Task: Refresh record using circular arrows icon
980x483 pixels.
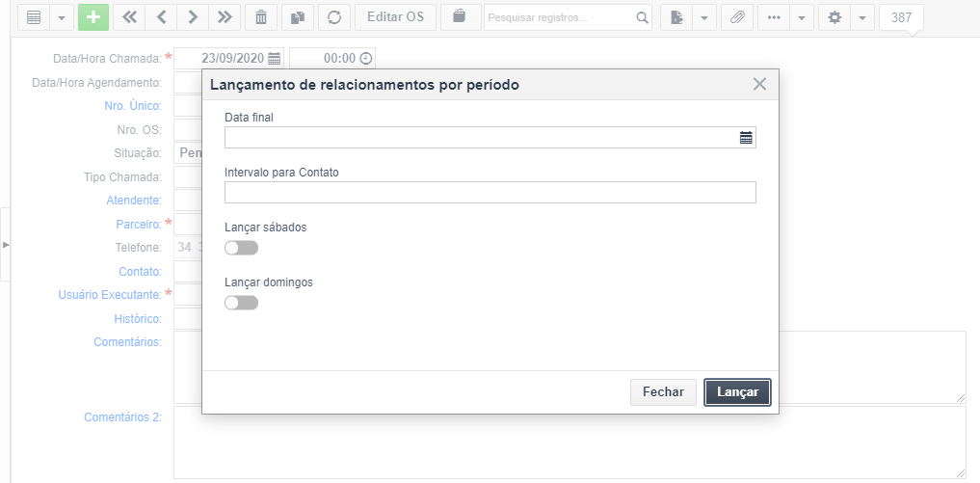Action: 334,17
